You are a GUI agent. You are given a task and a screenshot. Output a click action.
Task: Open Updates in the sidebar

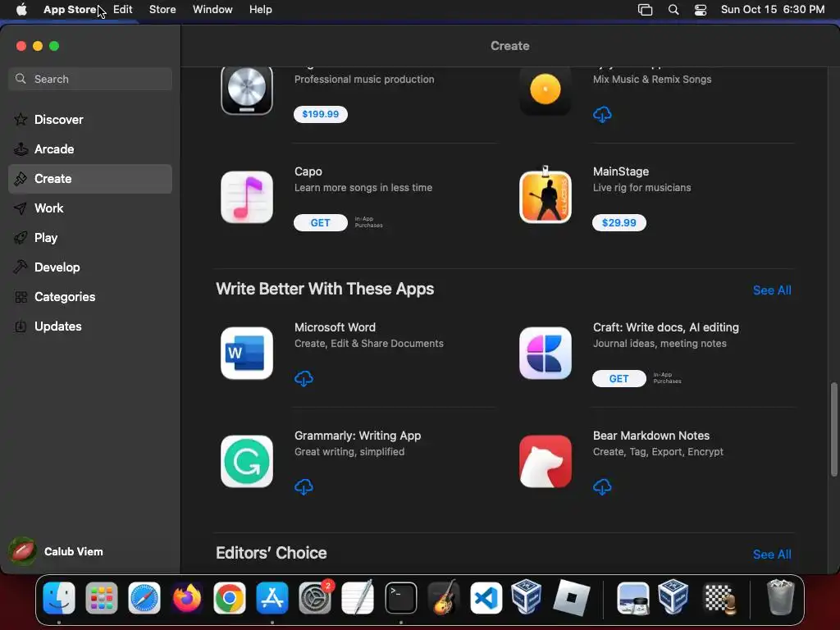90,326
